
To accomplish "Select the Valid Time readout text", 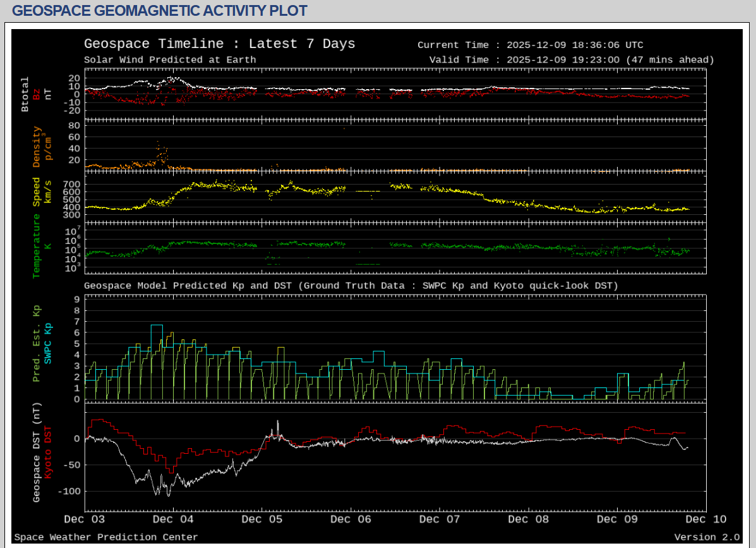I will click(571, 60).
